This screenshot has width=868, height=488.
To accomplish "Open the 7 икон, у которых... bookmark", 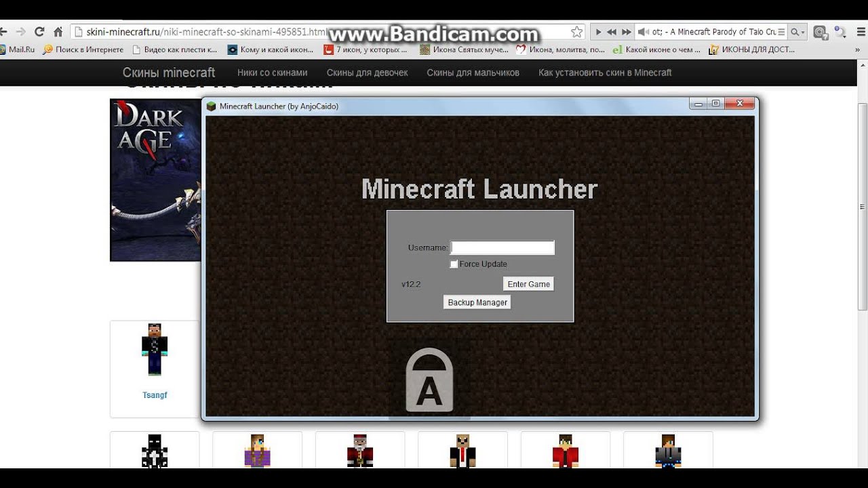I will click(x=365, y=49).
